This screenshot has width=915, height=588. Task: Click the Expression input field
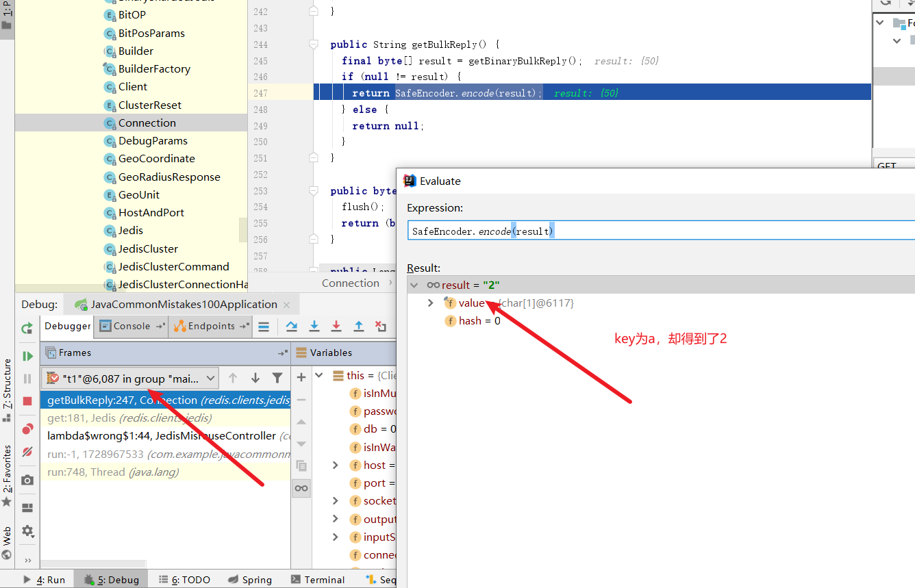657,231
